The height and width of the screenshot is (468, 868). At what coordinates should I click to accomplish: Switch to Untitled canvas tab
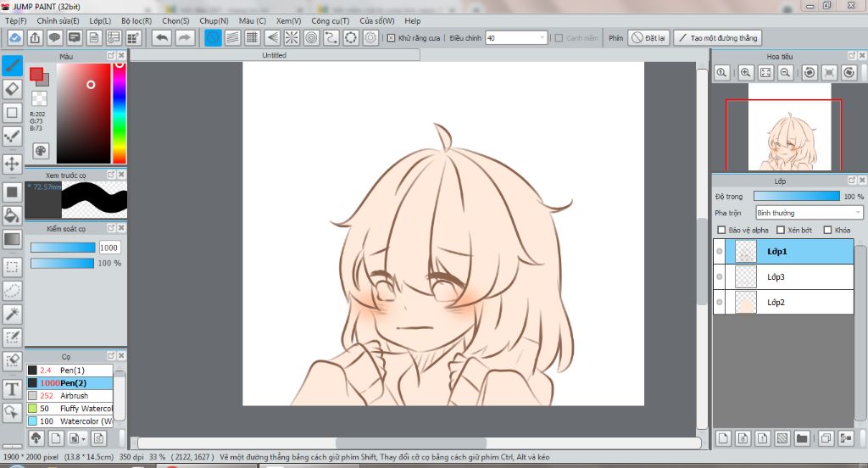275,55
